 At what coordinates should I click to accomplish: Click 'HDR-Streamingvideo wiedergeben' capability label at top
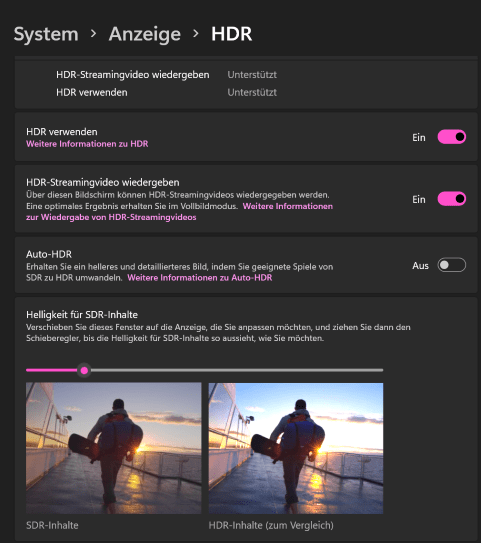[133, 75]
